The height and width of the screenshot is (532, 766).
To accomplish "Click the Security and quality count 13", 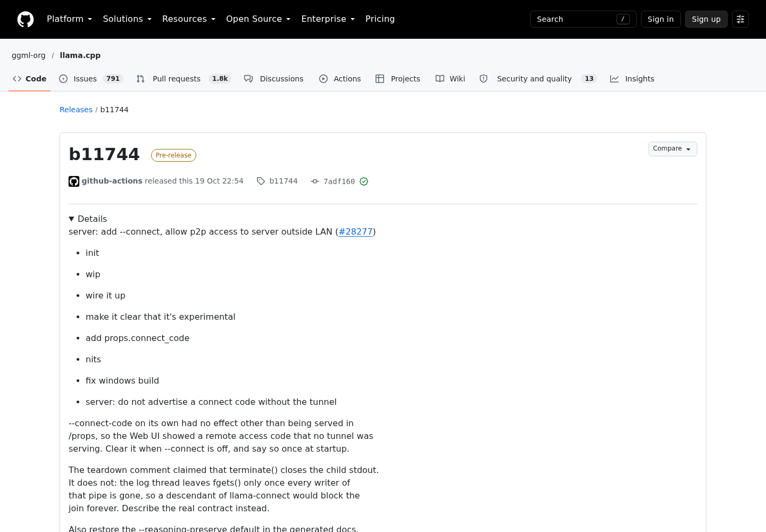I will pyautogui.click(x=589, y=79).
